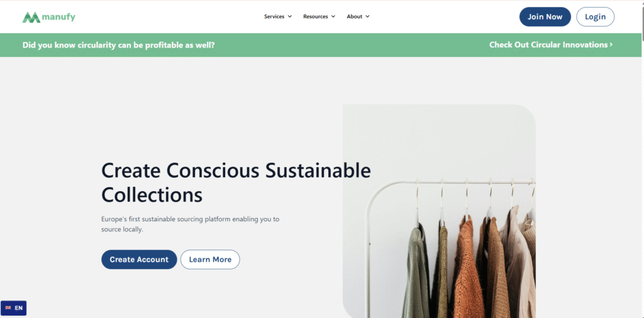This screenshot has height=318, width=644.
Task: Click the clothing rack hero image
Action: (x=439, y=211)
